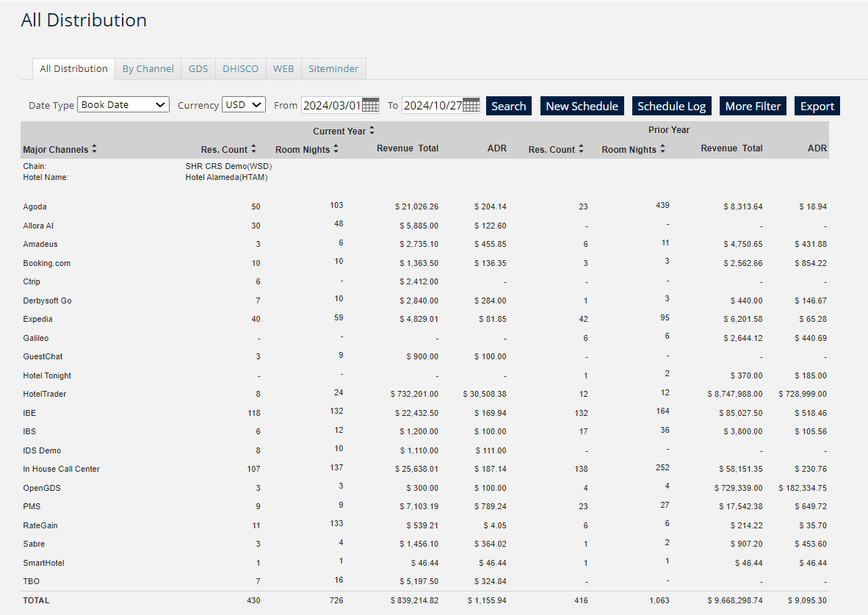Image resolution: width=868 pixels, height=615 pixels.
Task: Click Agoda current ADR $ 204.14
Action: coord(490,206)
